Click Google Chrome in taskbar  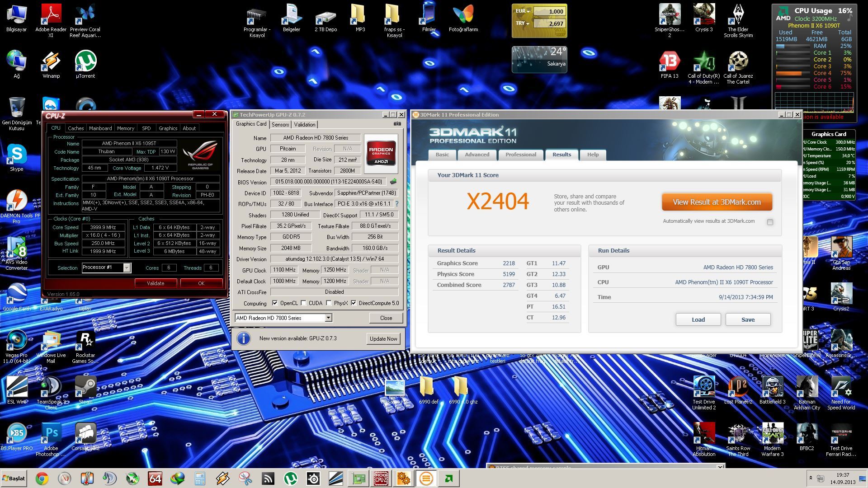coord(42,478)
